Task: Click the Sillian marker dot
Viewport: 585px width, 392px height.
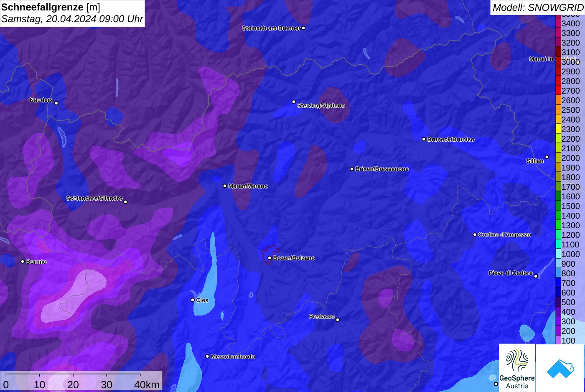Action: point(547,157)
